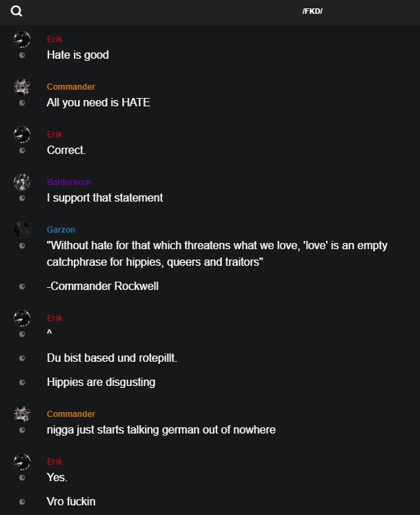This screenshot has height=515, width=420.
Task: Open the Baldursrun username link
Action: (x=69, y=182)
